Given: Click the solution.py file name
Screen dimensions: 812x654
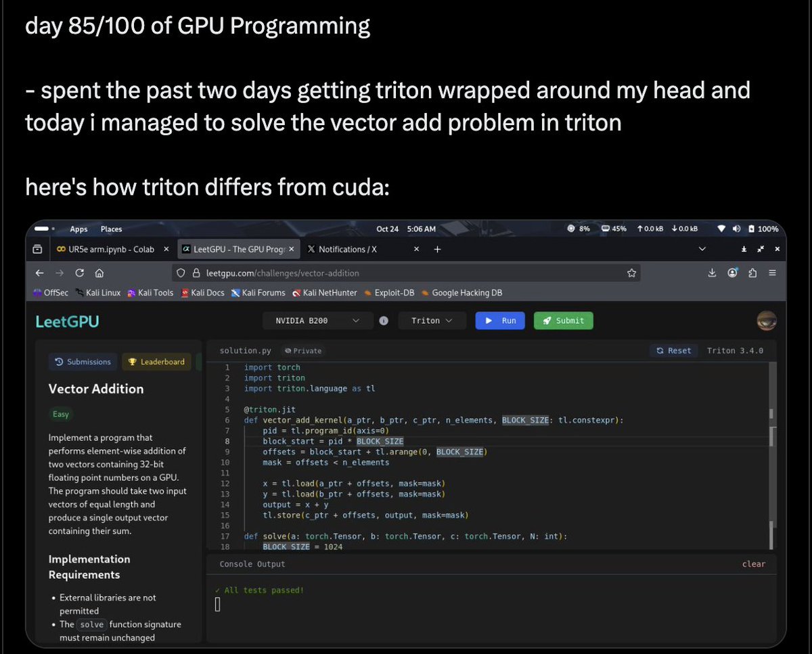Looking at the screenshot, I should pyautogui.click(x=246, y=351).
